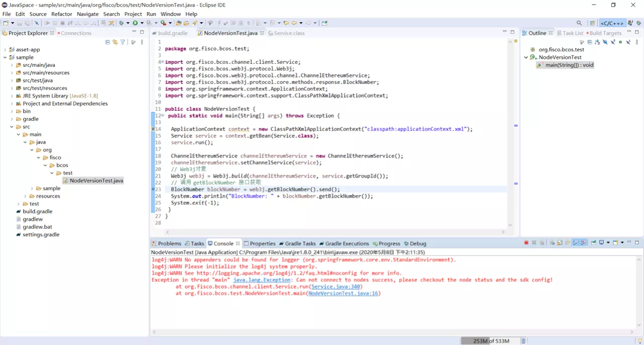Toggle hide non-public members in Outline
The width and height of the screenshot is (644, 345).
pyautogui.click(x=620, y=42)
